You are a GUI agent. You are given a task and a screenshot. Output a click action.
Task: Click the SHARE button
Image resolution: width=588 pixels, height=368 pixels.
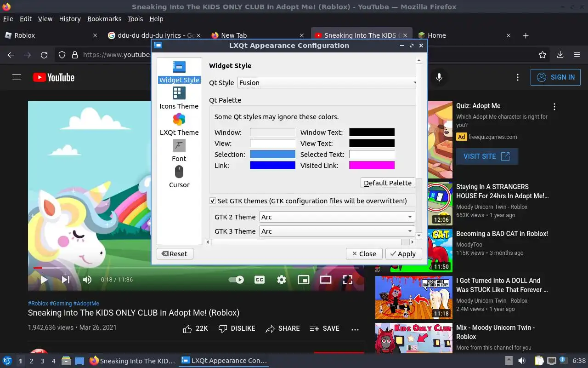[x=283, y=328]
